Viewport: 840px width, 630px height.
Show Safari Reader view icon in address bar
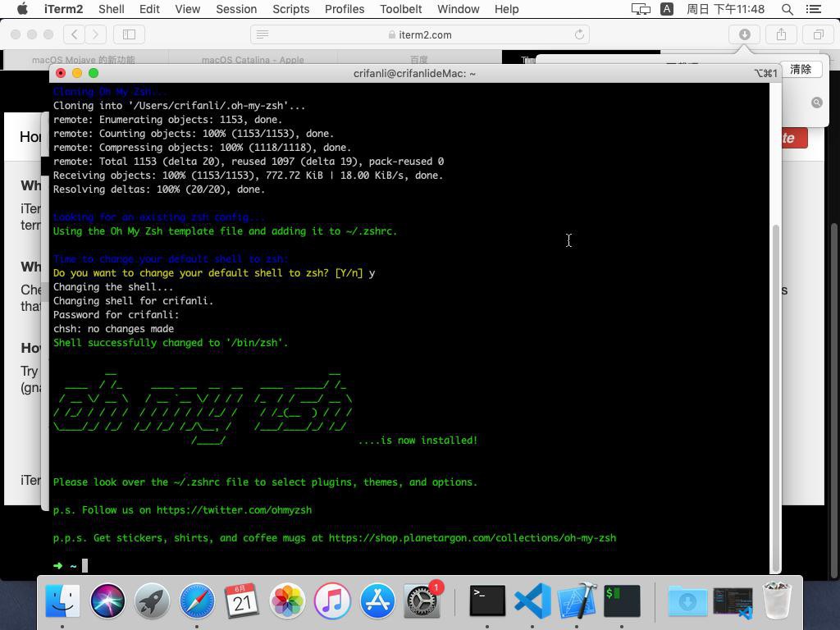pyautogui.click(x=262, y=34)
